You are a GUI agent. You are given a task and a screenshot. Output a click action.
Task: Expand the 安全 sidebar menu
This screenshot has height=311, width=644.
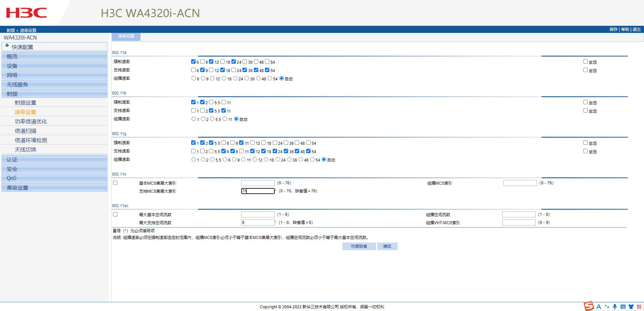point(55,169)
